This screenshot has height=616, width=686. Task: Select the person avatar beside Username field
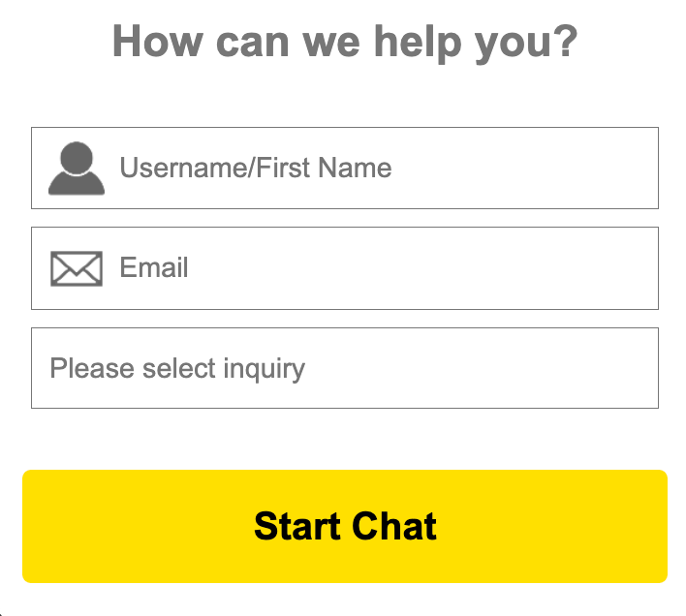76,169
